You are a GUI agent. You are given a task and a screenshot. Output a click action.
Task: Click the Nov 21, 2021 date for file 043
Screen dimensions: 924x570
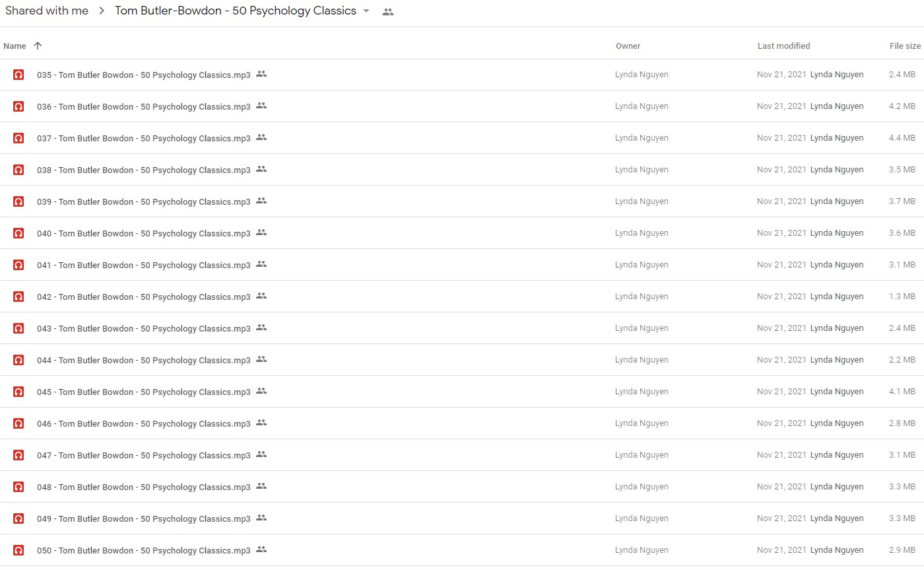(781, 328)
